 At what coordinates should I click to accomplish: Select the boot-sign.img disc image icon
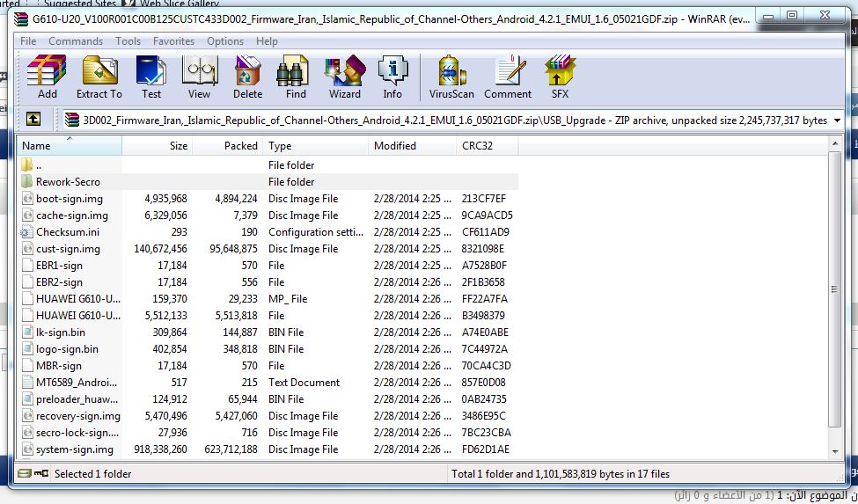click(x=27, y=199)
